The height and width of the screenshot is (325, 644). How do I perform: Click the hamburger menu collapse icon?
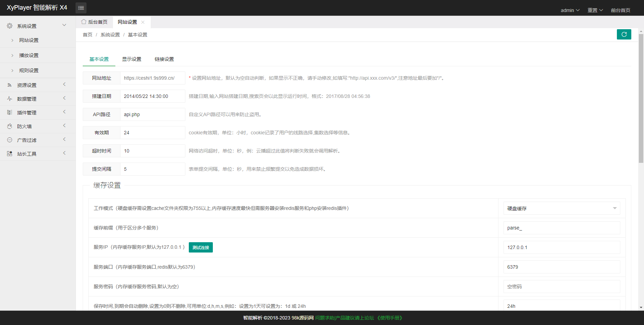pos(81,8)
